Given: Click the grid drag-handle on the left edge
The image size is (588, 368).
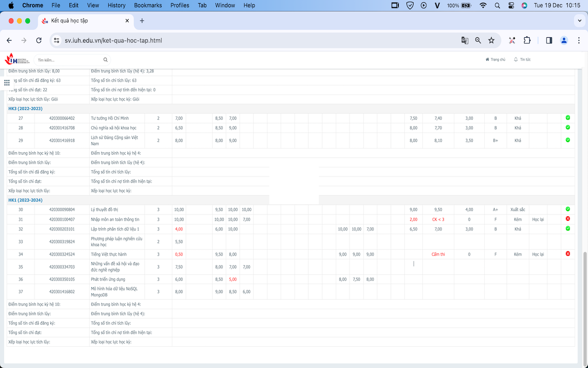Looking at the screenshot, I should tap(7, 83).
